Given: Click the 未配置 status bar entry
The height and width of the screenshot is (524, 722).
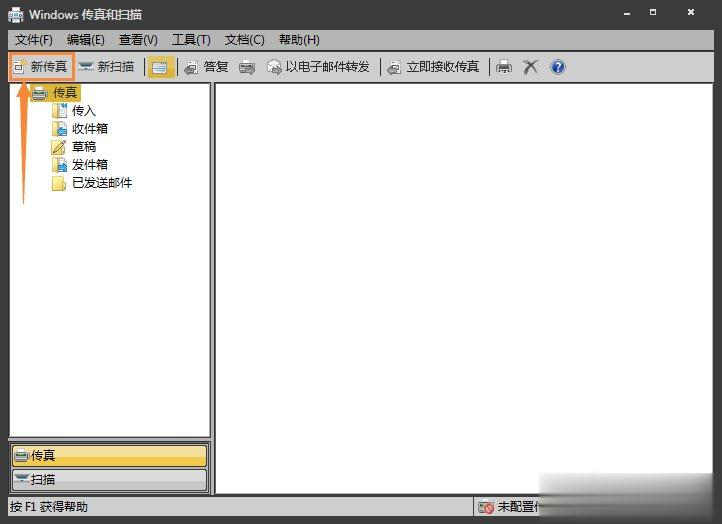Looking at the screenshot, I should tap(507, 507).
